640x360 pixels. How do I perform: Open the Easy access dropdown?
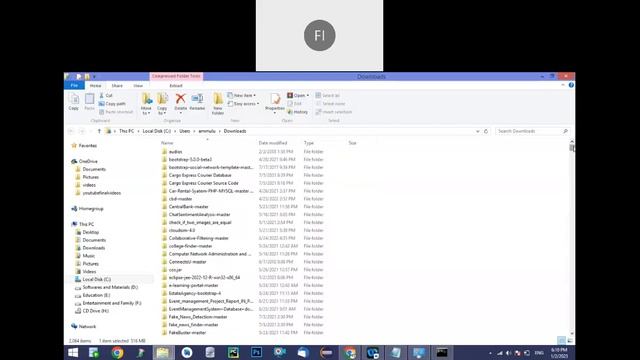243,104
